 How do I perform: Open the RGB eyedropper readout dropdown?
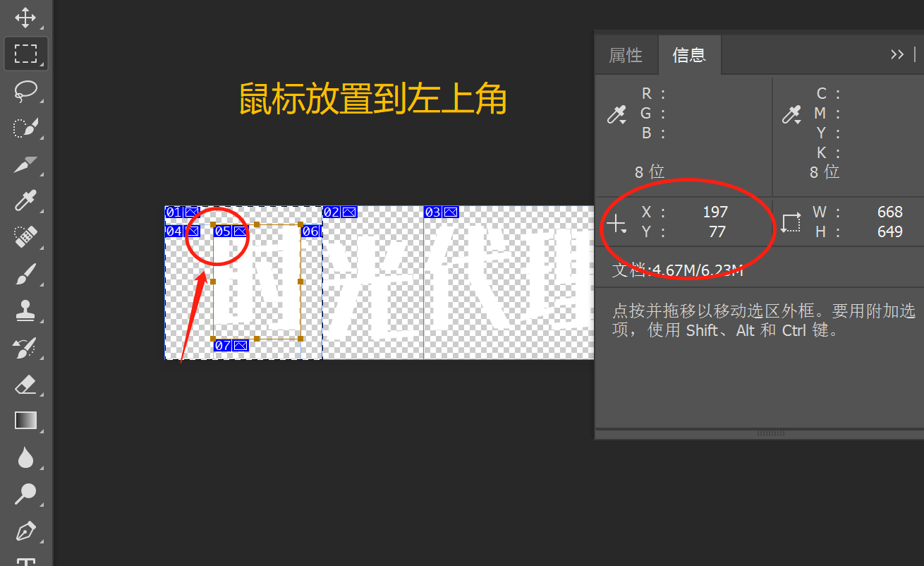[617, 115]
